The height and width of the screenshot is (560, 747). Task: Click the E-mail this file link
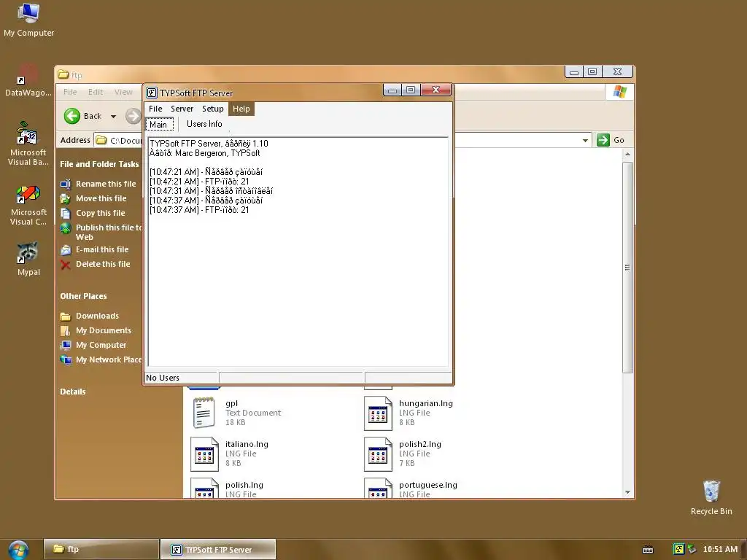102,249
